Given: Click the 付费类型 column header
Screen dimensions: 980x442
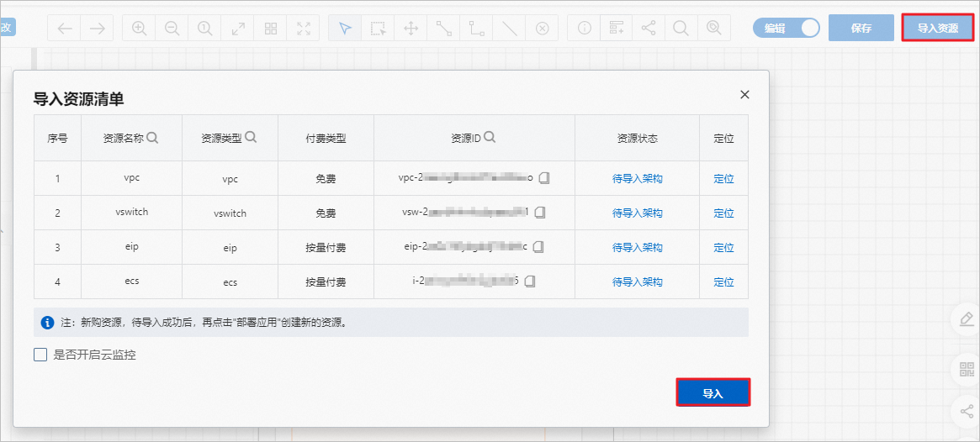Looking at the screenshot, I should tap(326, 139).
